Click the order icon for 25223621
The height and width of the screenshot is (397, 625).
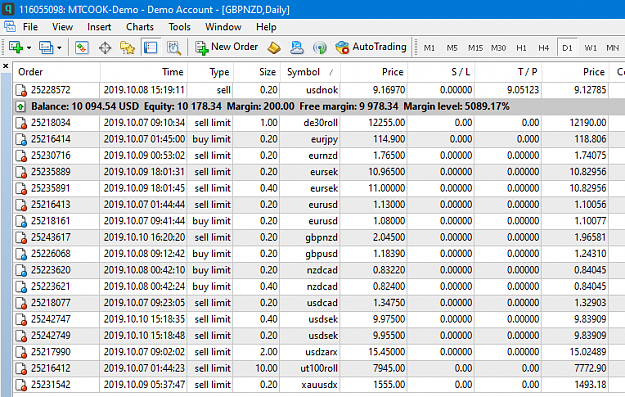tap(21, 287)
